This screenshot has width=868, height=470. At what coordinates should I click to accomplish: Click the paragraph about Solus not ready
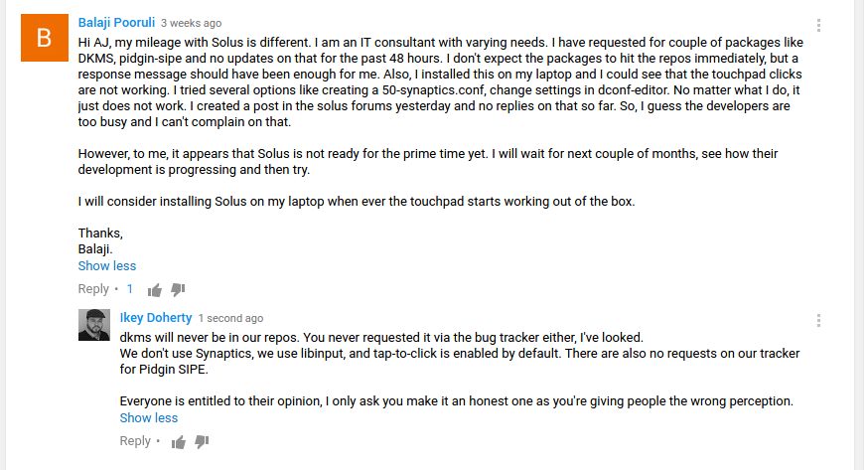(428, 162)
